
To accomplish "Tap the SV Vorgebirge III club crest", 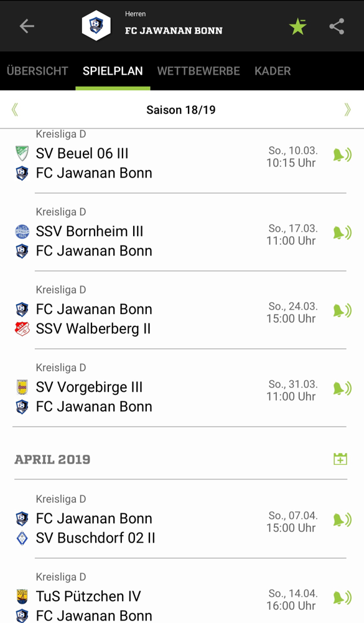I will [22, 387].
